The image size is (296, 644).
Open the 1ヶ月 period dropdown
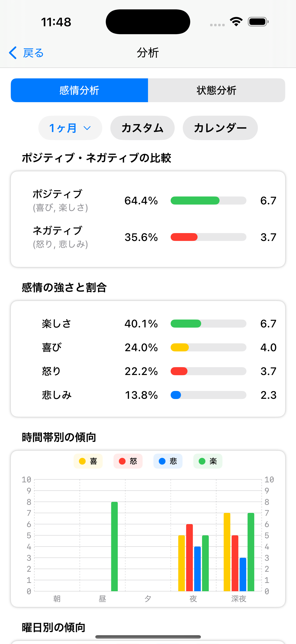pyautogui.click(x=70, y=128)
